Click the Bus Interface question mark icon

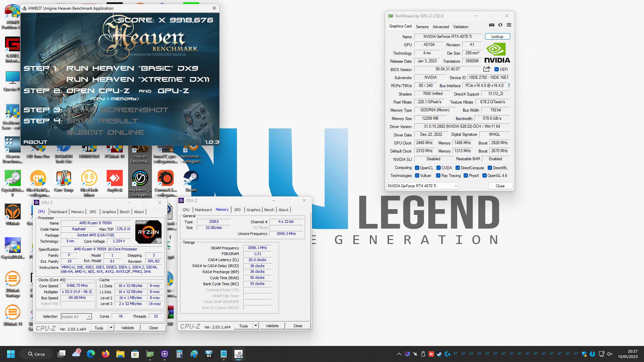pos(508,85)
